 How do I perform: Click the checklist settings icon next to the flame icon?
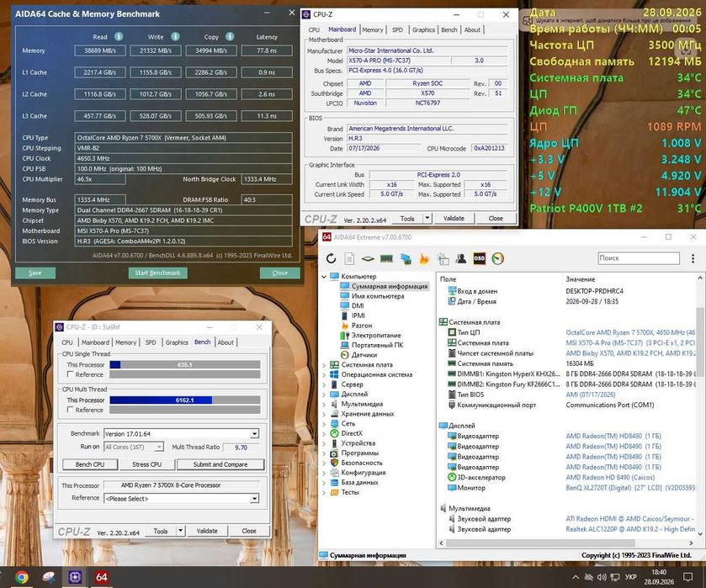443,258
